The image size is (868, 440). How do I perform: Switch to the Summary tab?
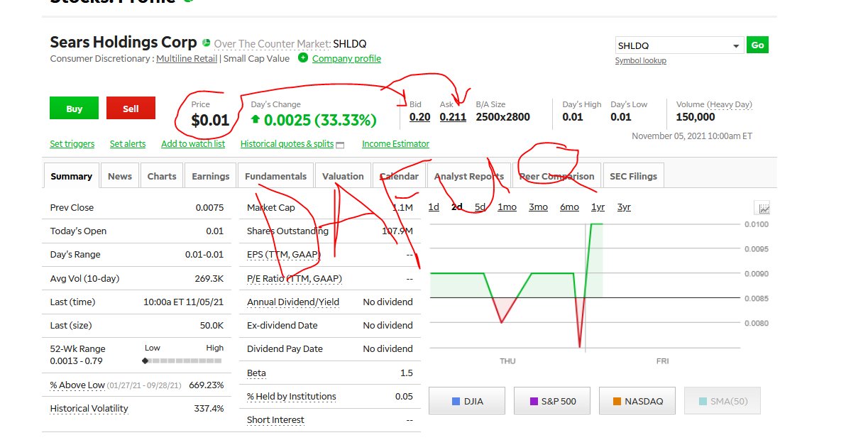coord(71,176)
